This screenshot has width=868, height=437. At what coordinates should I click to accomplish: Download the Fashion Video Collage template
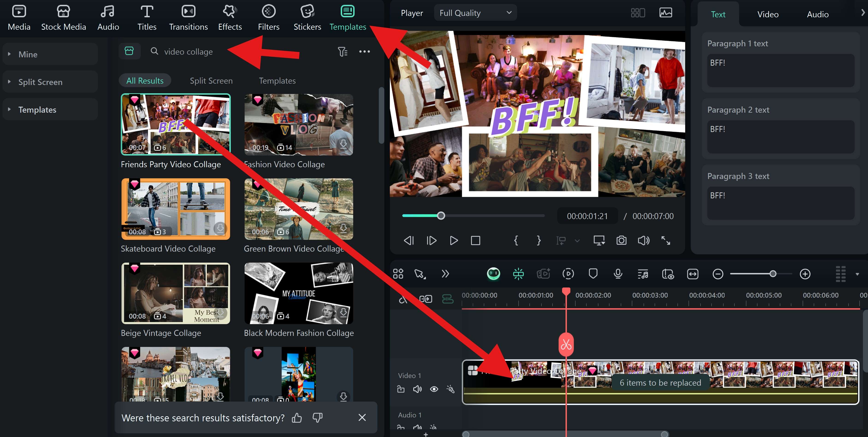tap(343, 144)
